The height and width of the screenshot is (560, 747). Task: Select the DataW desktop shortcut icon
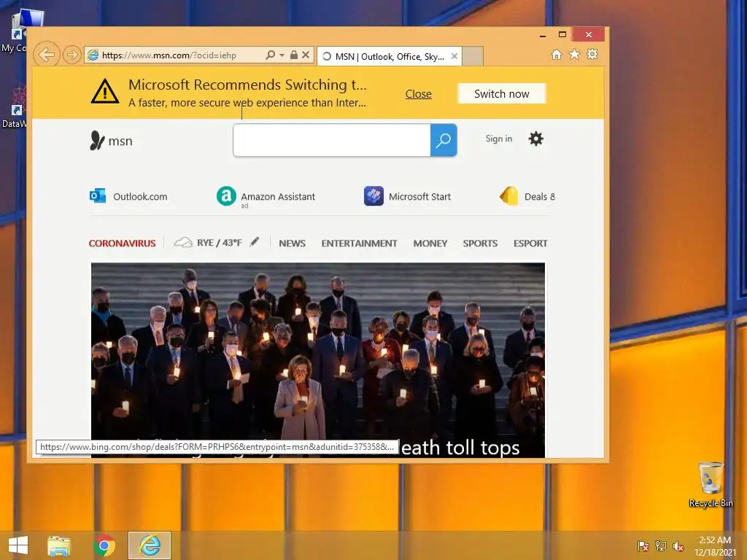pyautogui.click(x=15, y=107)
